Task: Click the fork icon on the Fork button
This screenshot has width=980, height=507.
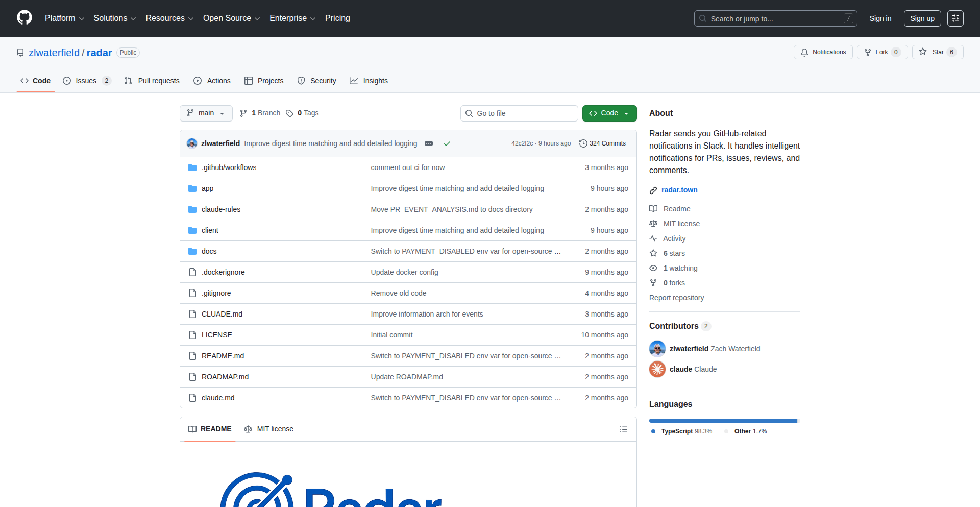Action: [868, 52]
